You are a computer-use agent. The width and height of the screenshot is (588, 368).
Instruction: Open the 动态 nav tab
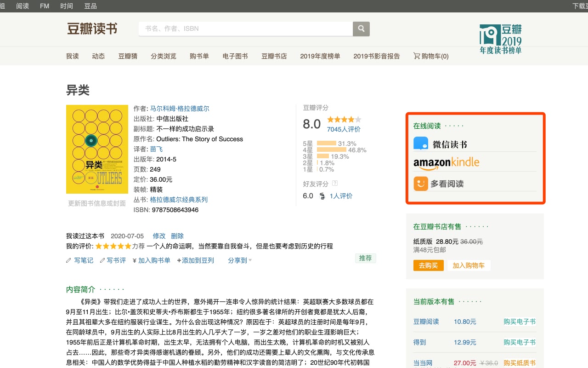pyautogui.click(x=98, y=56)
